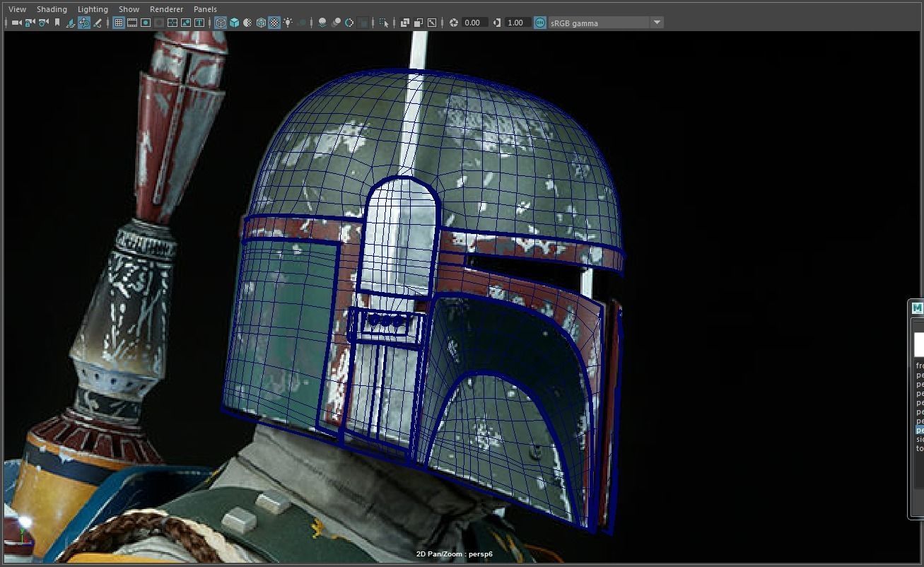924x567 pixels.
Task: Click the gamma value field showing 1.00
Action: (517, 23)
